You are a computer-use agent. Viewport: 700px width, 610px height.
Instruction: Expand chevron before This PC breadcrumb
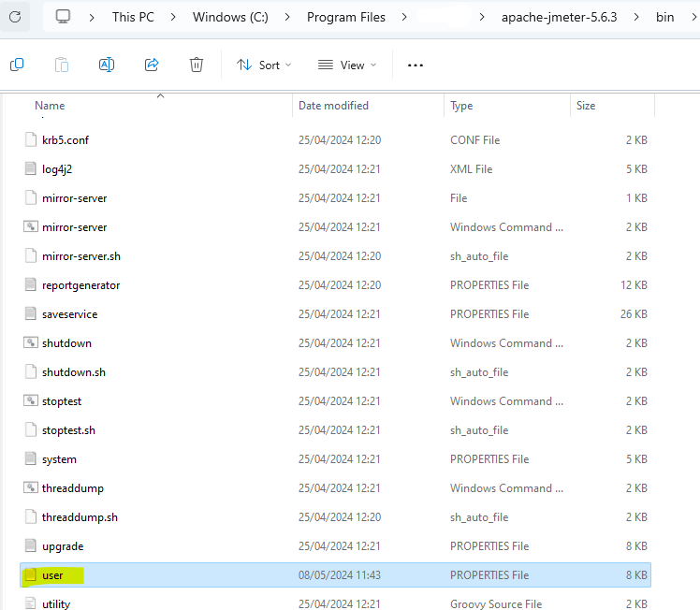[x=92, y=17]
